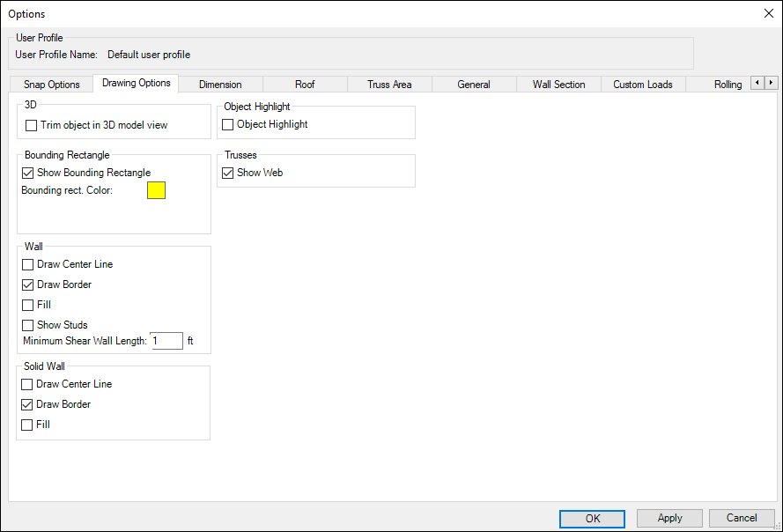Select the Wall Section tab
The image size is (783, 532).
pyautogui.click(x=558, y=85)
